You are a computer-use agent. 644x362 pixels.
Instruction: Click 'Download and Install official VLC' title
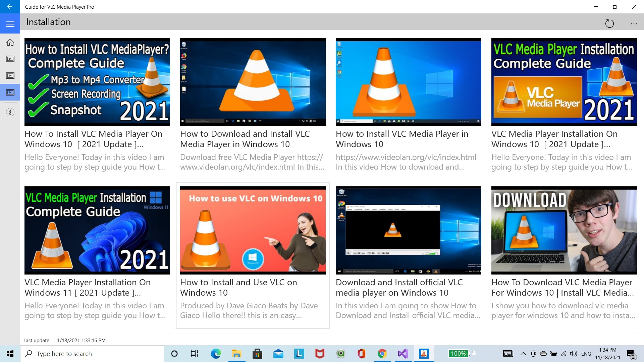(399, 287)
